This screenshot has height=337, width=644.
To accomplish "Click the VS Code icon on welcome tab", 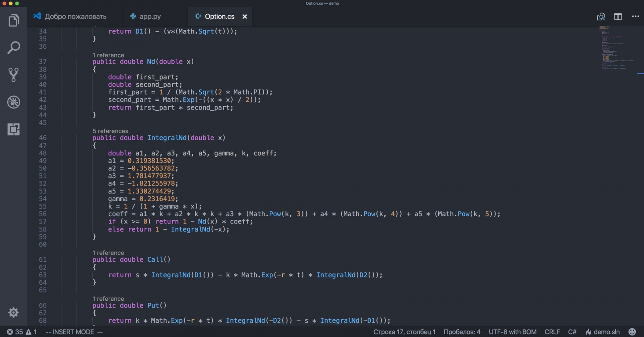I will tap(37, 16).
